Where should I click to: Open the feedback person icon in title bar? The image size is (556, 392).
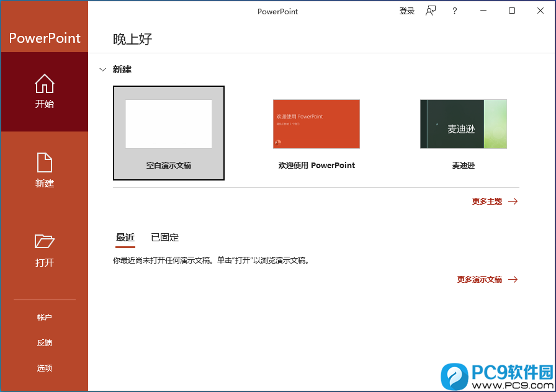(431, 11)
